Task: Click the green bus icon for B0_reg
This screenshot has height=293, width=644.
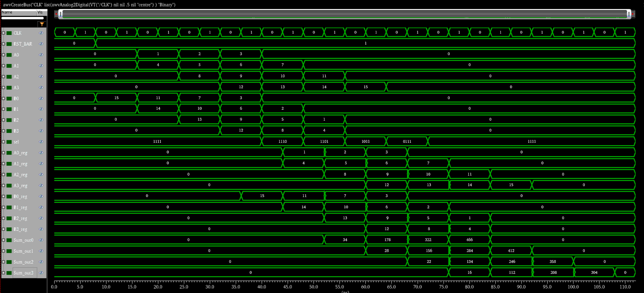Action: (9, 197)
